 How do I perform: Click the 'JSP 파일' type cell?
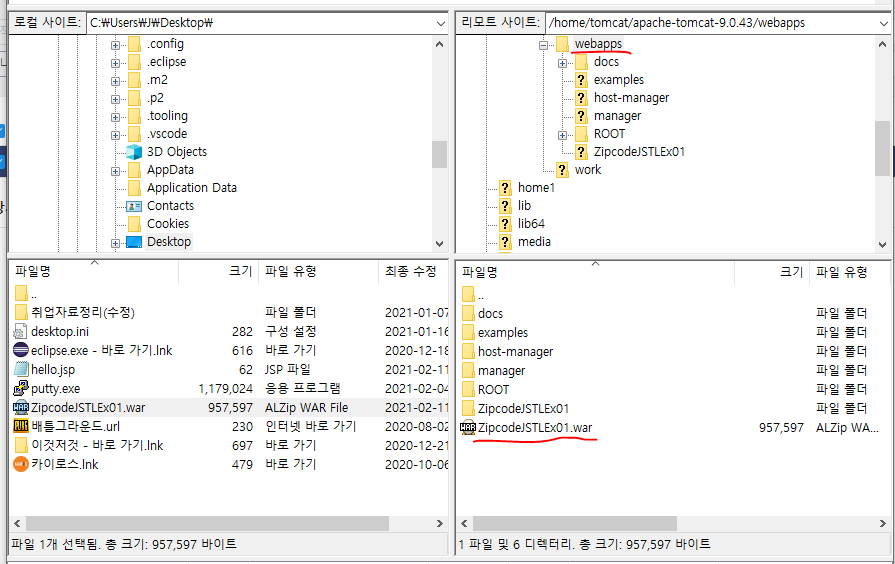(x=288, y=369)
